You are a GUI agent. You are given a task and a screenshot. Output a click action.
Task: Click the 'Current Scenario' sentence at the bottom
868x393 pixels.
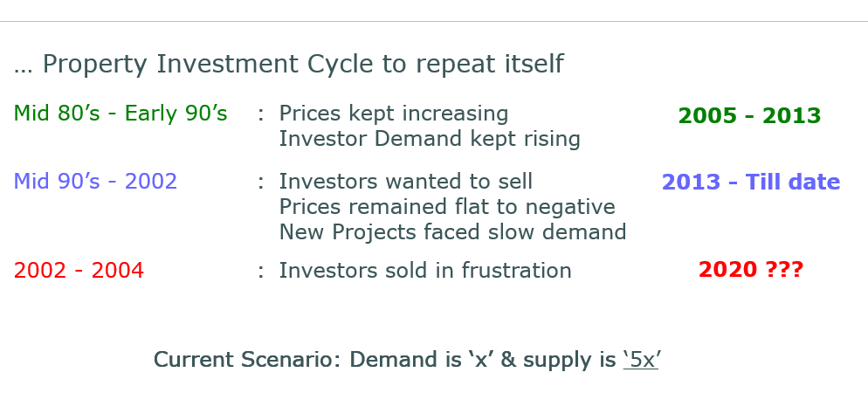[407, 360]
